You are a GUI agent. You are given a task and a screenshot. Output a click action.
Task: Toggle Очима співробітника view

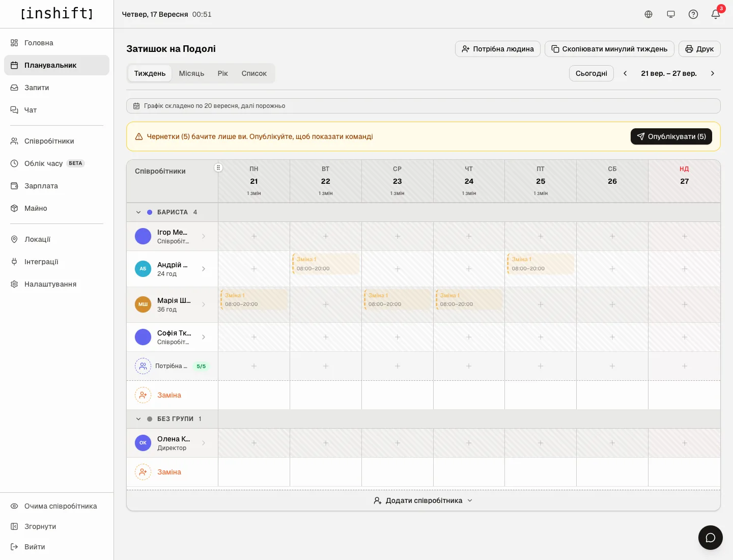click(x=57, y=506)
